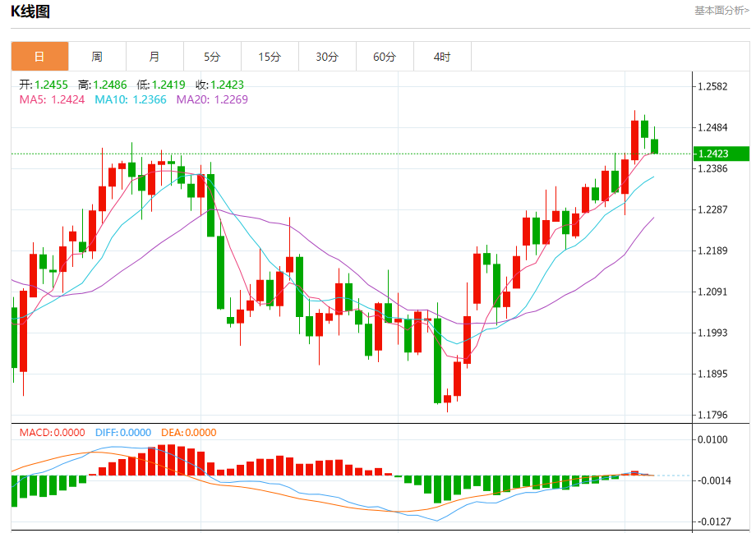The height and width of the screenshot is (533, 756).
Task: Click the 1.2484 price axis label
Action: 712,128
